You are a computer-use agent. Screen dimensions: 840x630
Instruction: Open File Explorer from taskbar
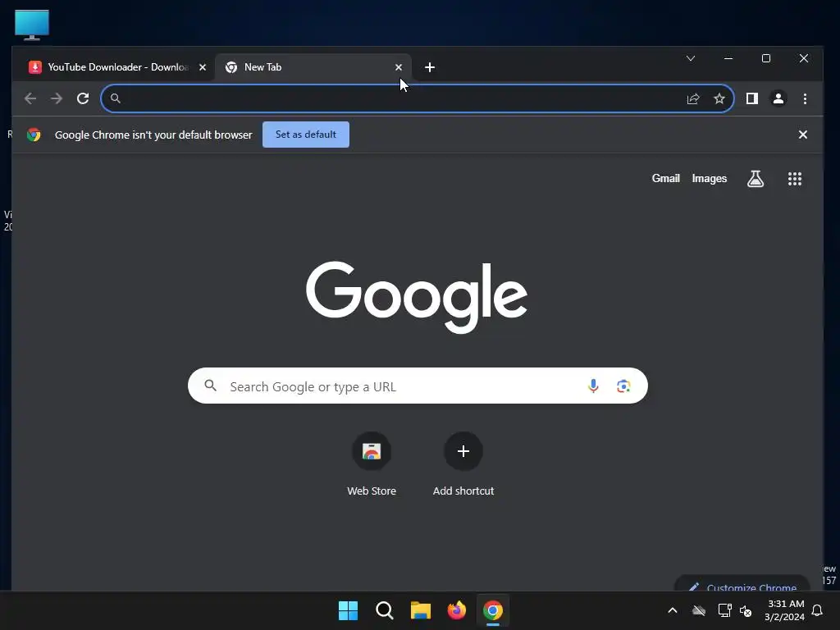(421, 610)
